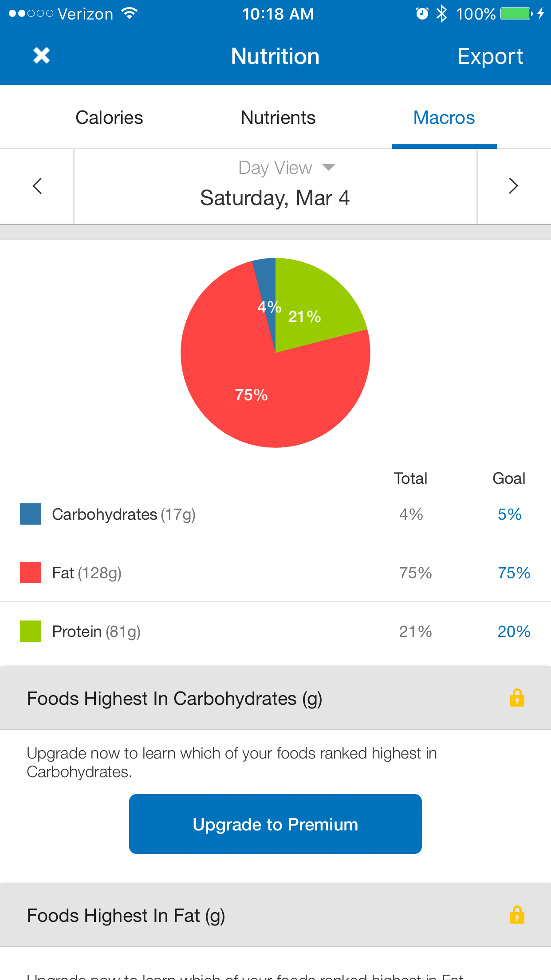The image size is (551, 980).
Task: Close the Nutrition screen with the X icon
Action: [x=41, y=56]
